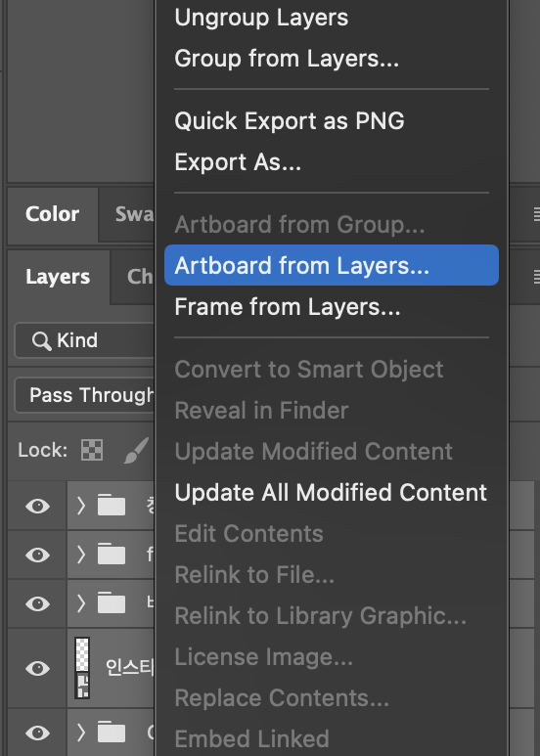The image size is (540, 756).
Task: Click the folder icon of the second layer group
Action: [x=112, y=555]
